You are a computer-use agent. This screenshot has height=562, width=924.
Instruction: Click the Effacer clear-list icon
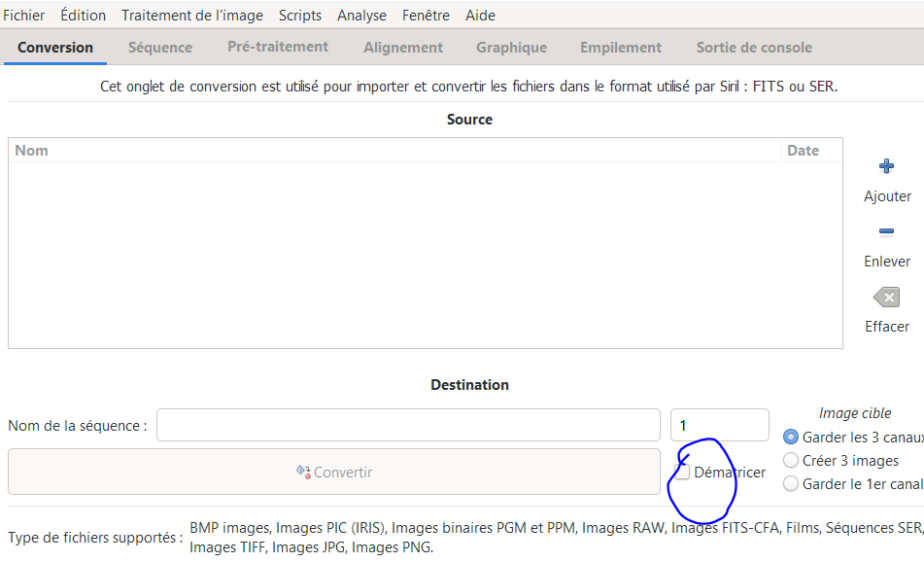[885, 297]
